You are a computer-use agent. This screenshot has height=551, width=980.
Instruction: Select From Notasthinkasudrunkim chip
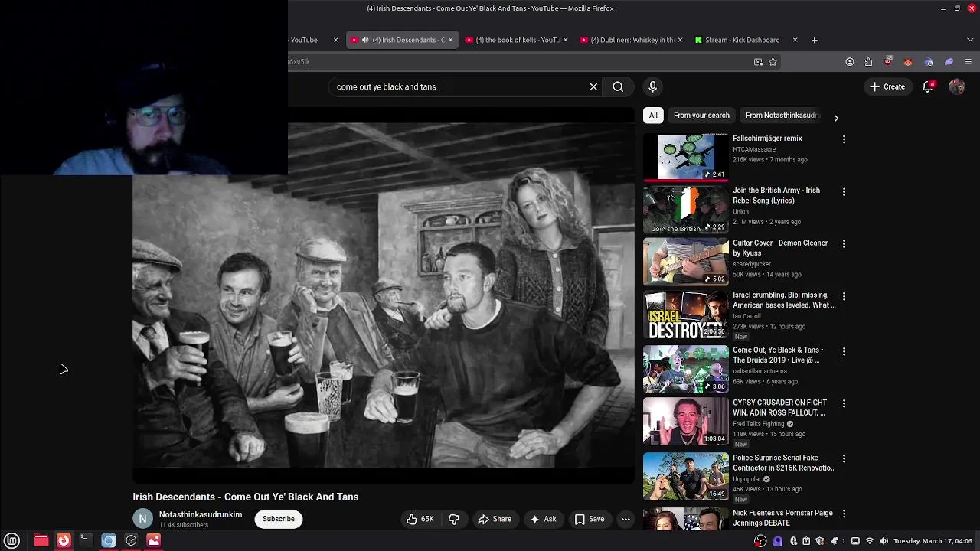point(782,115)
